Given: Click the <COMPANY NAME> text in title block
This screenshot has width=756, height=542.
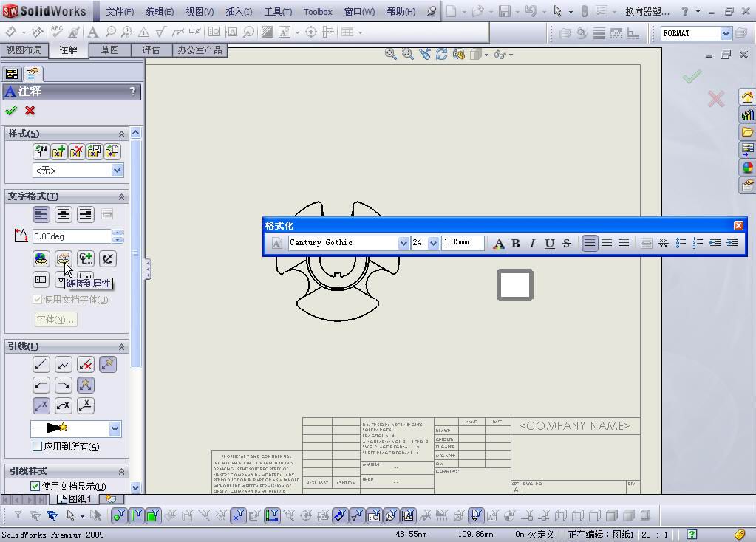Looking at the screenshot, I should click(x=575, y=426).
